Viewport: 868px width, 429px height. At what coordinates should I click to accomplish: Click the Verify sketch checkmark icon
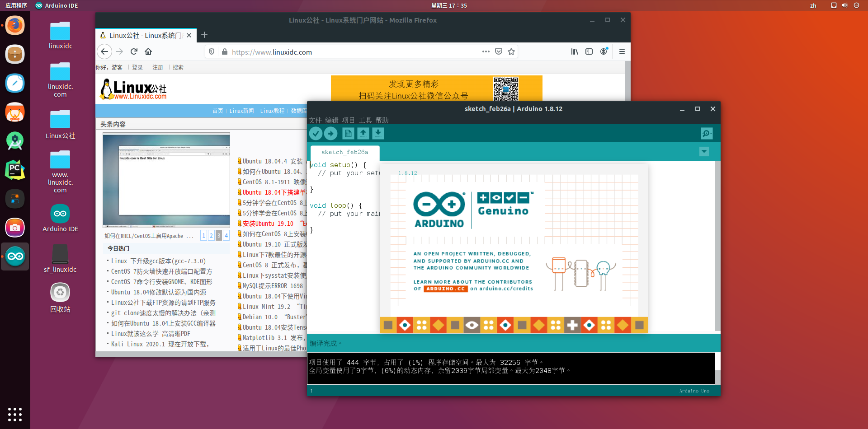point(316,133)
